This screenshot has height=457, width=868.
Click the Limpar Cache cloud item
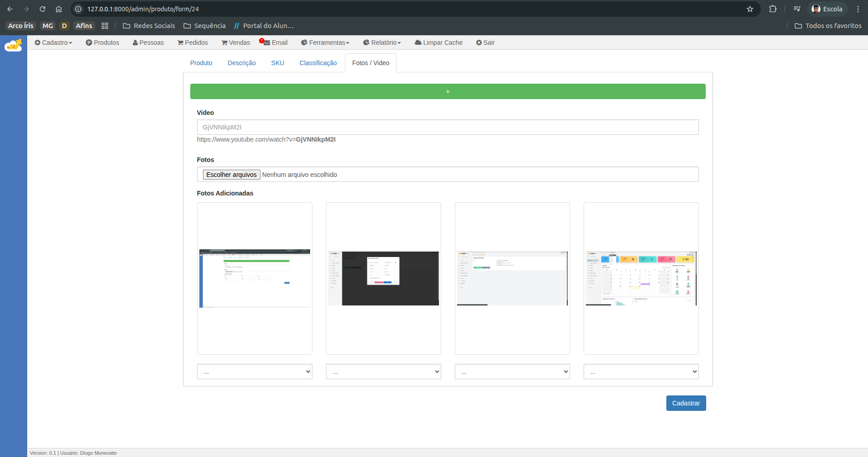[x=439, y=43]
